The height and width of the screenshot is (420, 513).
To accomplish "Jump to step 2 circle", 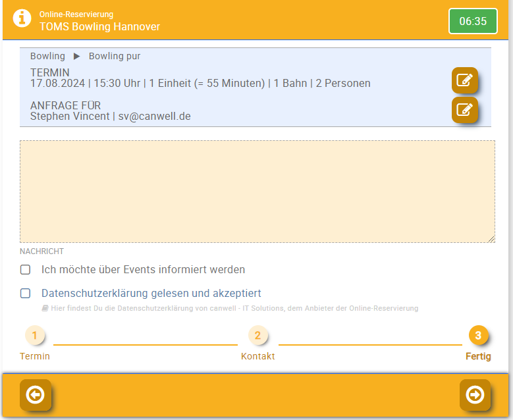I will point(257,336).
